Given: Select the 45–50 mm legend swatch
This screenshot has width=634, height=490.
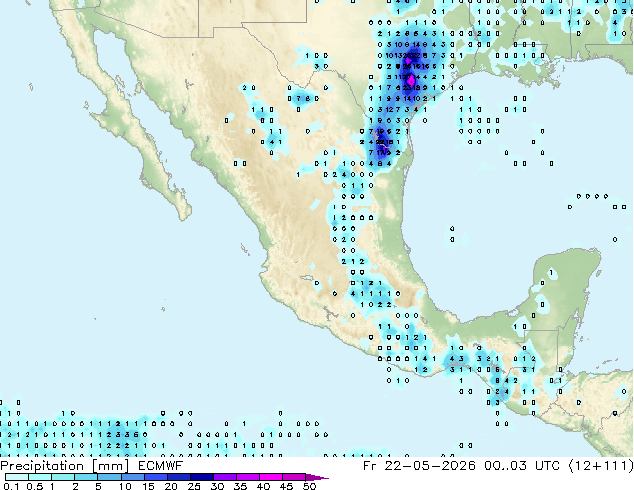Looking at the screenshot, I should (294, 477).
